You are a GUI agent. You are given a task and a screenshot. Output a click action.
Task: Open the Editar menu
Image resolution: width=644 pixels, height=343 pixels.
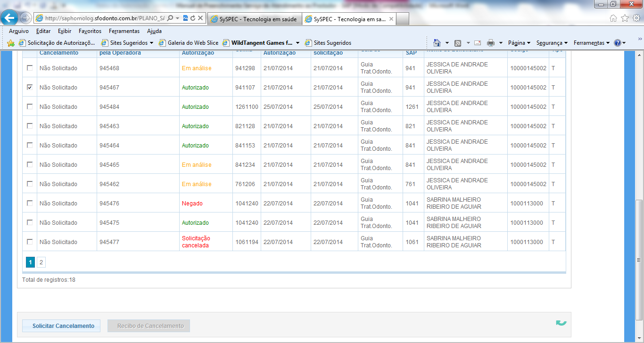(x=43, y=31)
